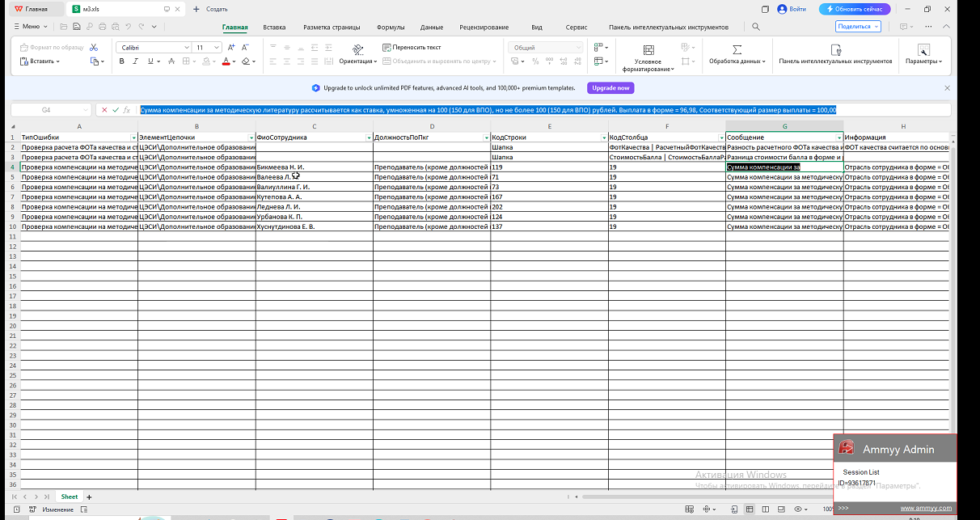
Task: Click the formula bar input text
Action: point(488,109)
